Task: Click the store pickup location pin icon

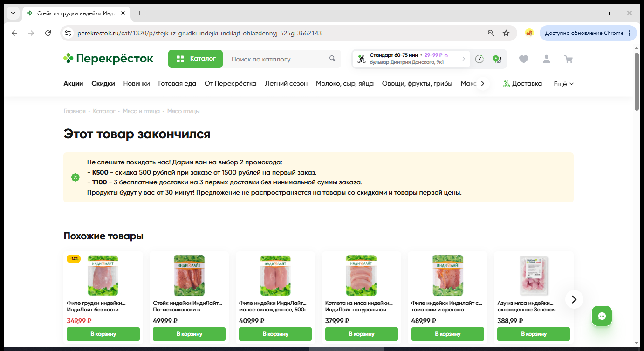Action: pyautogui.click(x=497, y=59)
